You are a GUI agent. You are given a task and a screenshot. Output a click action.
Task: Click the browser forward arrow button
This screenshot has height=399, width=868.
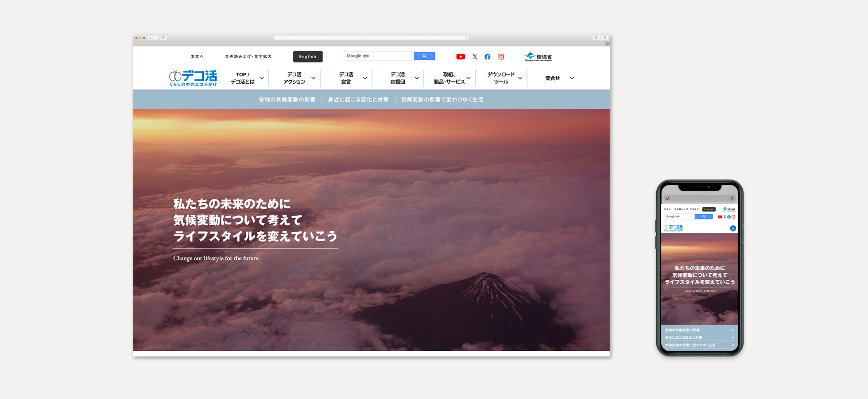[155, 38]
